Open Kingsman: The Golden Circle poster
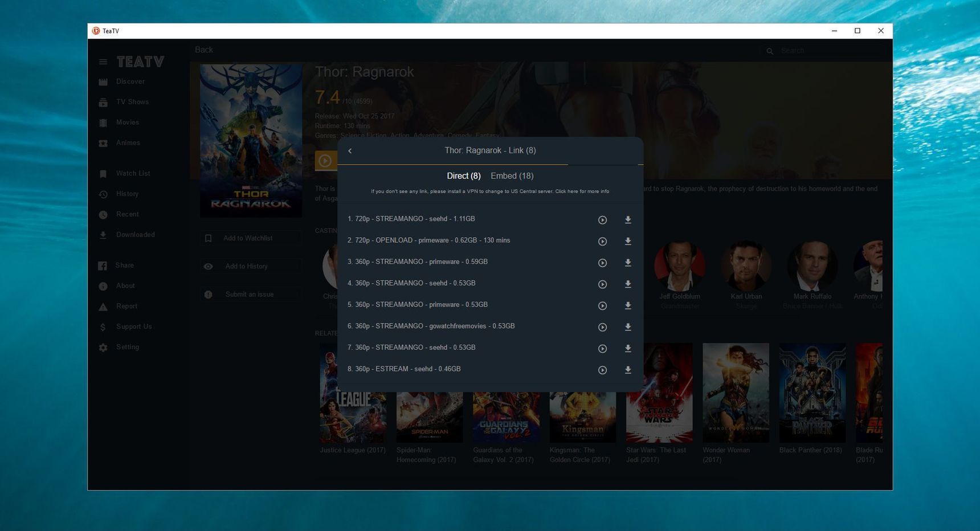 583,417
